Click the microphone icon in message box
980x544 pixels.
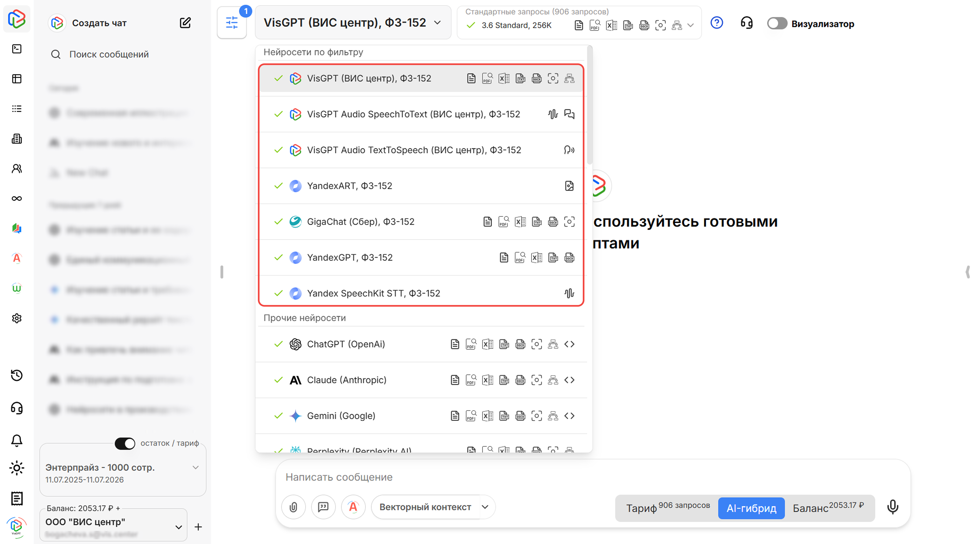893,507
